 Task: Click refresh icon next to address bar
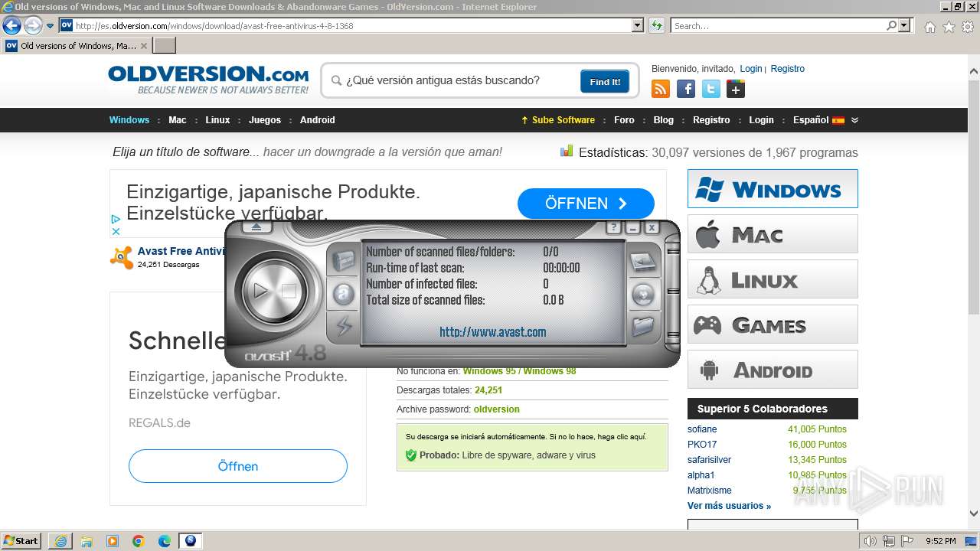pyautogui.click(x=657, y=25)
